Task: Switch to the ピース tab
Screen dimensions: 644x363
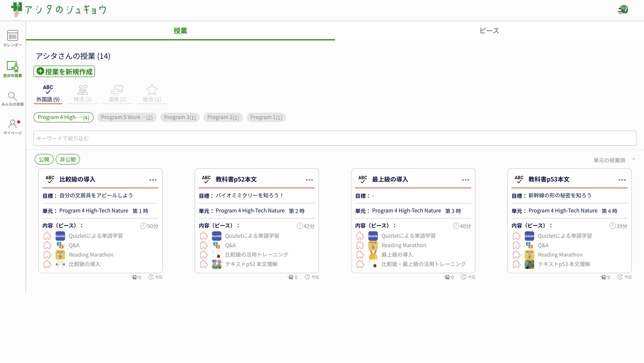Action: click(x=489, y=31)
